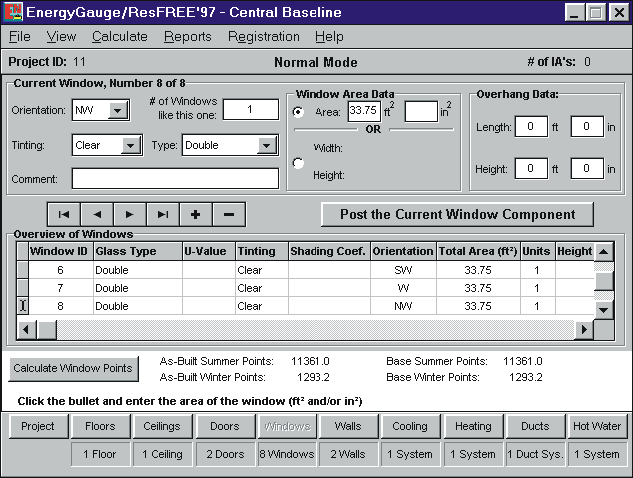Click the overhang Length inches field
Viewport: 633px width, 478px height.
coord(587,126)
